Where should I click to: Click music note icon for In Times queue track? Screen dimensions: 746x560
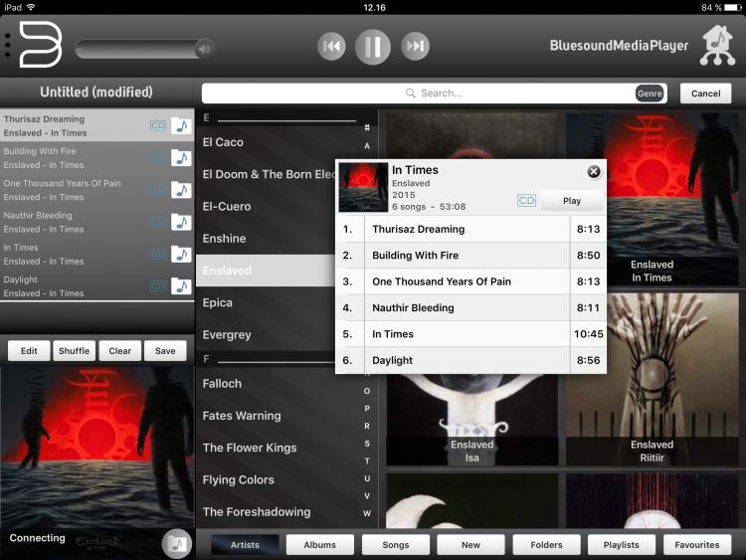[181, 254]
